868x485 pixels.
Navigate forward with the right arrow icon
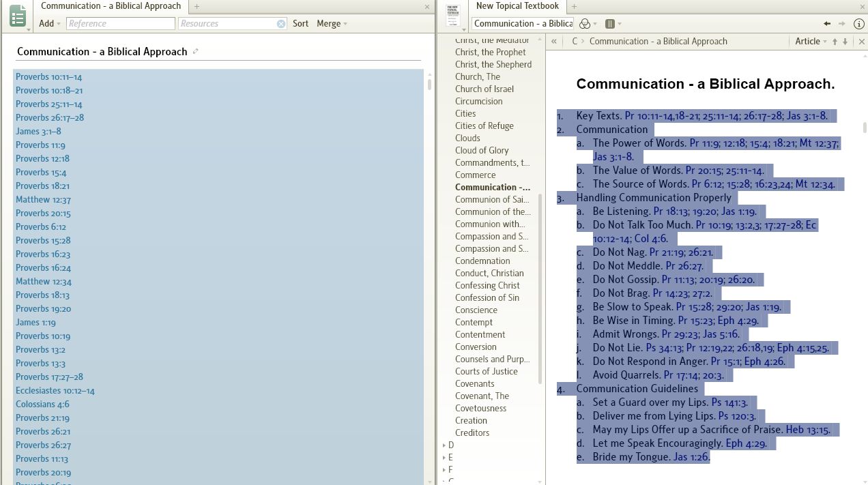[x=842, y=23]
